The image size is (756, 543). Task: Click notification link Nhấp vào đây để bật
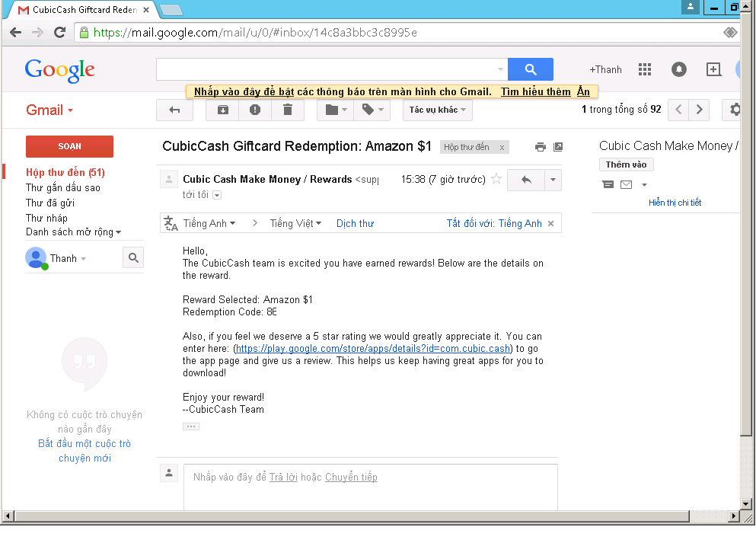tap(244, 91)
